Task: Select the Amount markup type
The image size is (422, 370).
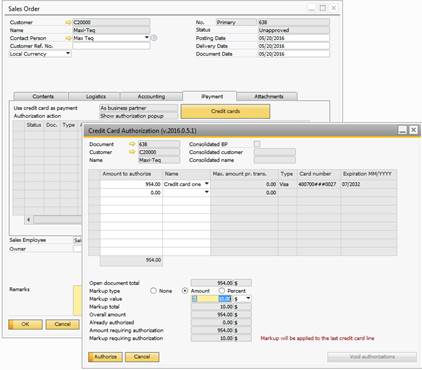Action: (185, 291)
